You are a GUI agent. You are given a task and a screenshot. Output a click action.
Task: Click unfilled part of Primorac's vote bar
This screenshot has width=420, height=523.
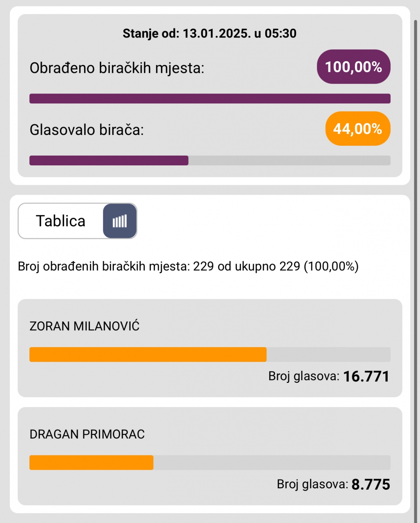pos(272,462)
